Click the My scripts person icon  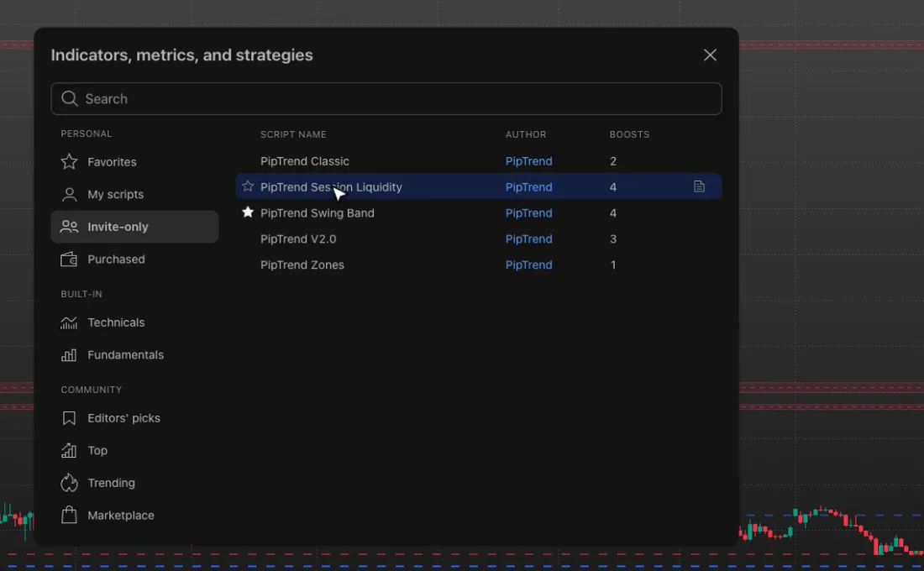(69, 195)
